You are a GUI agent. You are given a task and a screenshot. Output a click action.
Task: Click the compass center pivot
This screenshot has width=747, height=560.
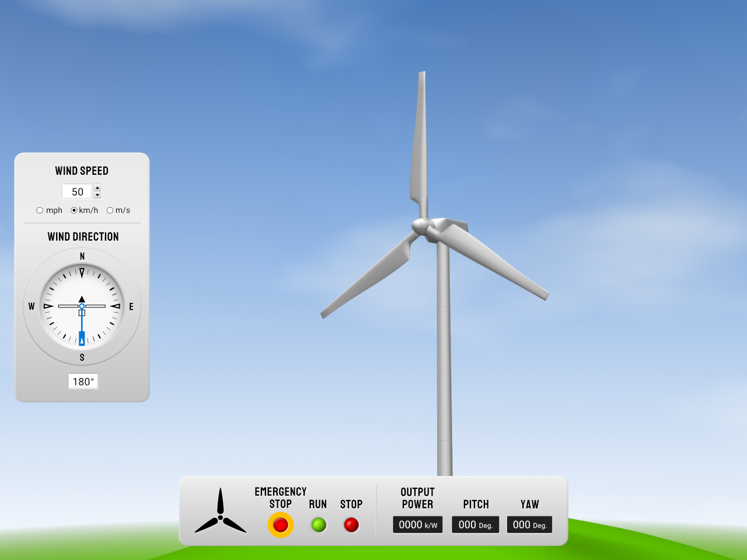pos(82,306)
